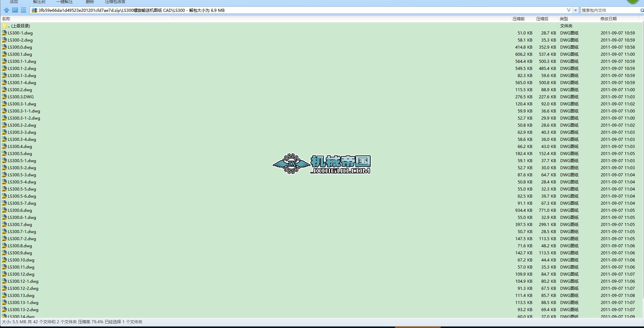644x328 pixels.
Task: Click the DWG file icon of LS300.5.dwg
Action: click(x=4, y=154)
